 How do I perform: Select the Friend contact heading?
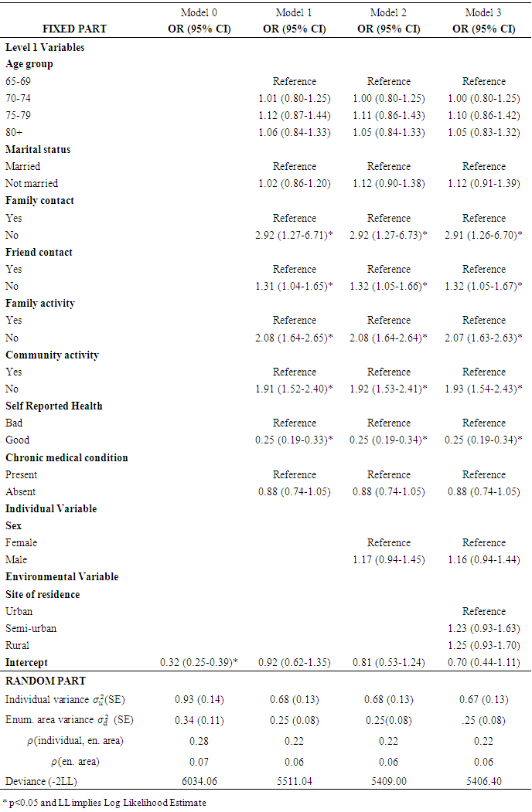tap(39, 252)
